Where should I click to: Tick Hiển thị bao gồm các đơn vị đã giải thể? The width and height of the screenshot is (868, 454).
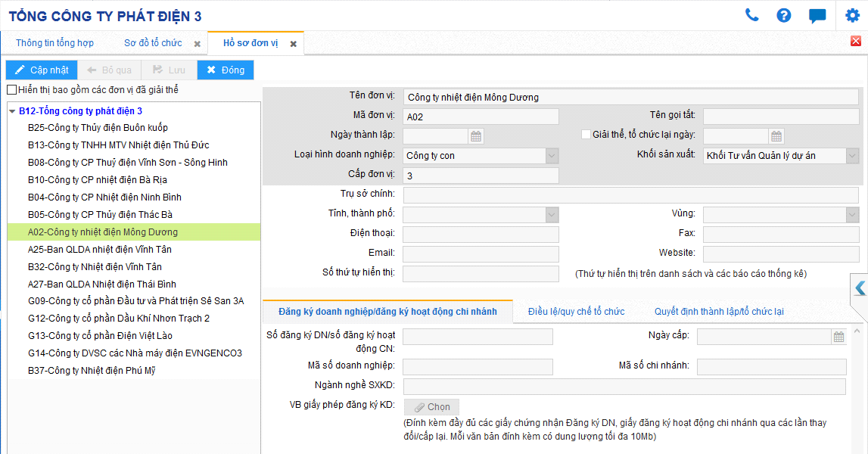pos(11,90)
